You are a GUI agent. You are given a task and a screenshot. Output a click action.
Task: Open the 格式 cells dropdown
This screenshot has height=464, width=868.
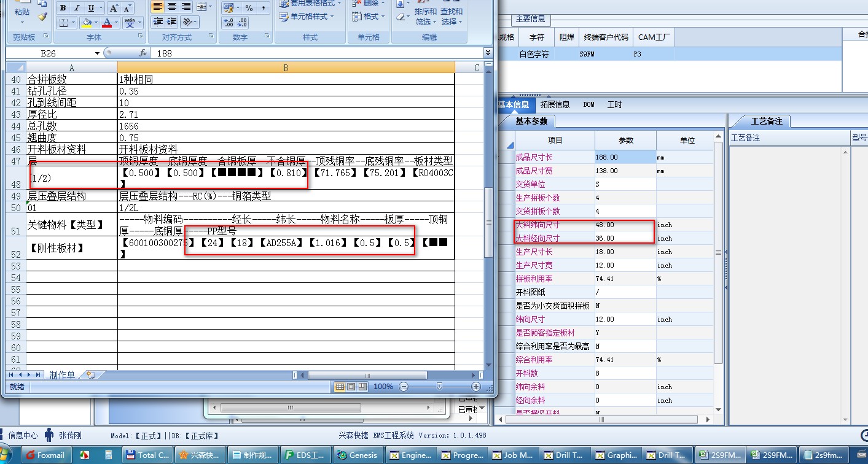tap(367, 17)
